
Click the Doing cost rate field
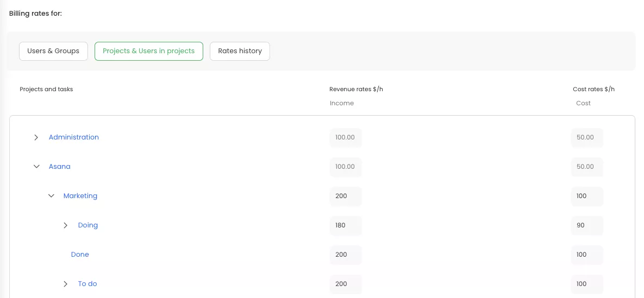(x=586, y=225)
